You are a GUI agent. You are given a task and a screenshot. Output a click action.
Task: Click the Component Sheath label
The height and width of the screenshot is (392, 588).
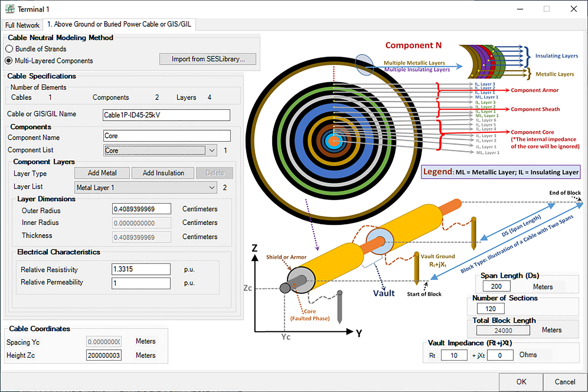[x=535, y=109]
